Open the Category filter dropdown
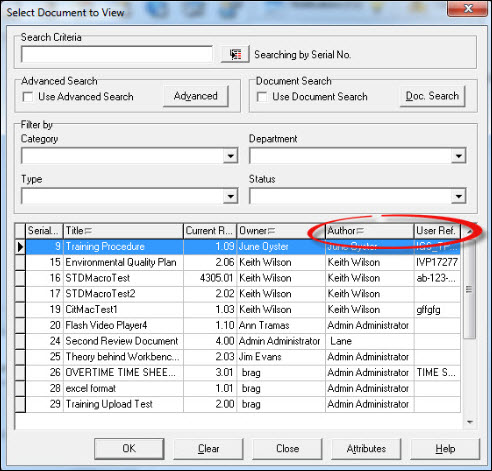 click(x=230, y=156)
